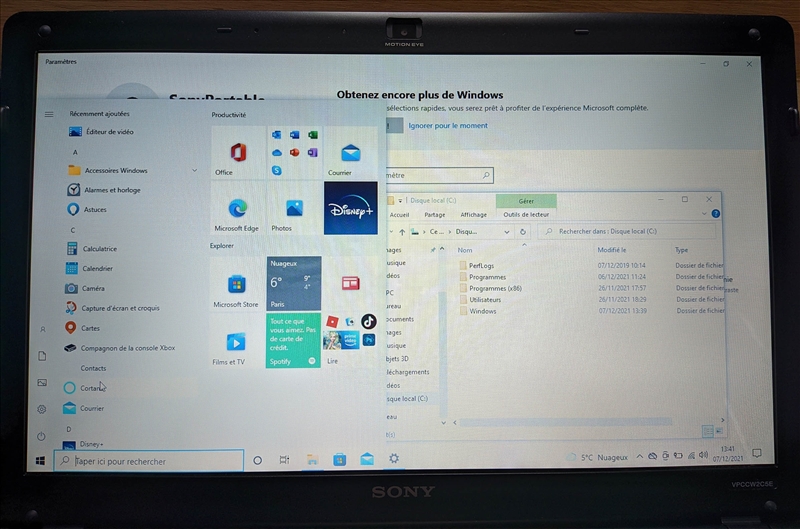Click the Cortana circle on taskbar
This screenshot has height=529, width=800.
[x=258, y=460]
